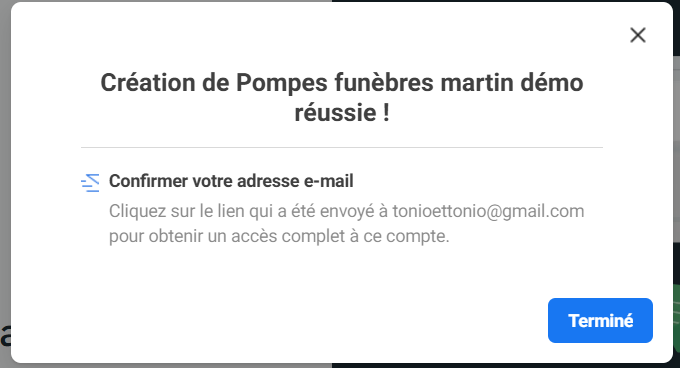Click the word réussie in the title
The width and height of the screenshot is (680, 368).
335,113
